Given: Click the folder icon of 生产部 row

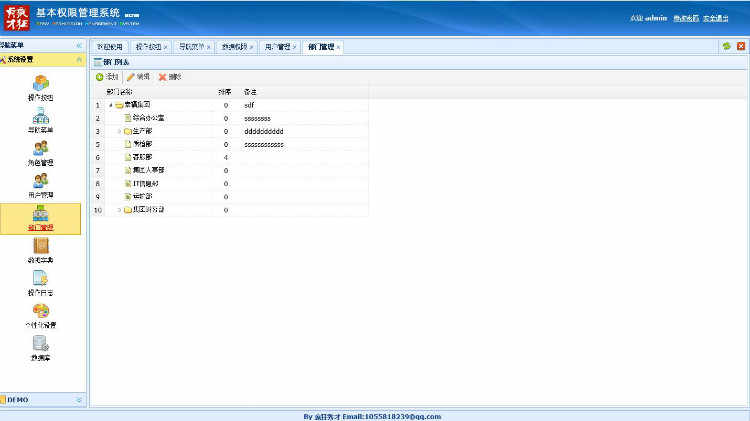Looking at the screenshot, I should click(x=128, y=131).
